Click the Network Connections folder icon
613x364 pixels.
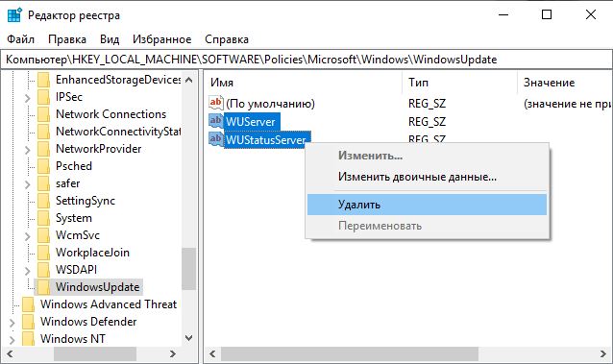tap(44, 114)
